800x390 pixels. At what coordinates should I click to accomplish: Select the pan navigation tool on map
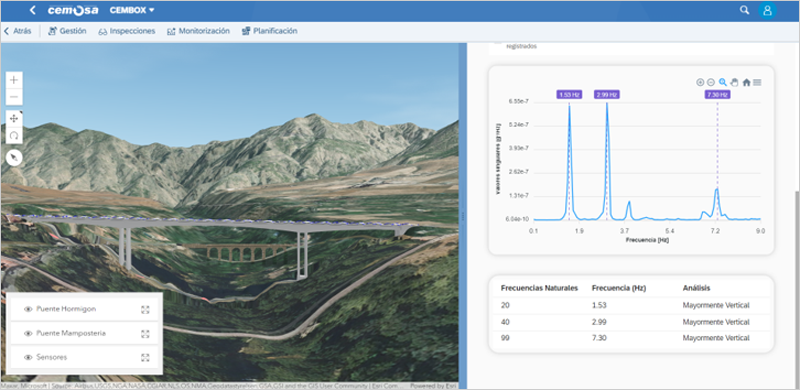14,118
